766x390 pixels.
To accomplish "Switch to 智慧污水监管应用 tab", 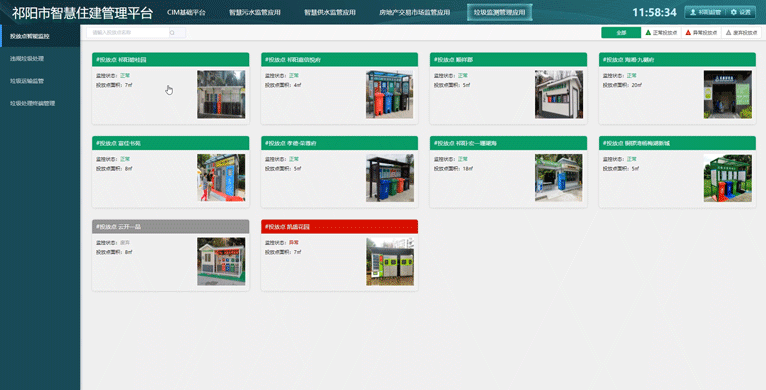I will pos(255,12).
